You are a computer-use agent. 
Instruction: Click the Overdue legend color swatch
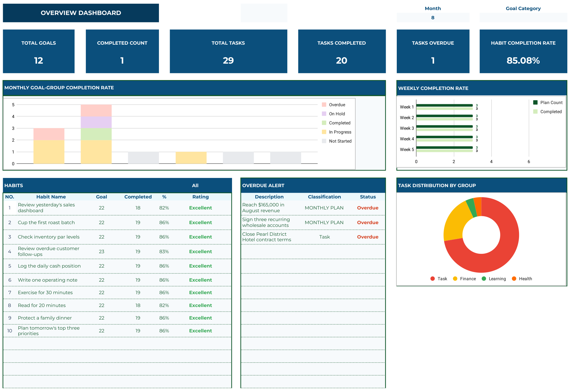point(324,105)
